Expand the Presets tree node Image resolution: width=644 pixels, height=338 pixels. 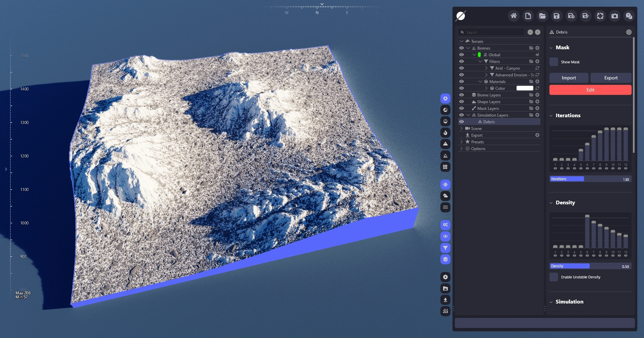pyautogui.click(x=462, y=142)
